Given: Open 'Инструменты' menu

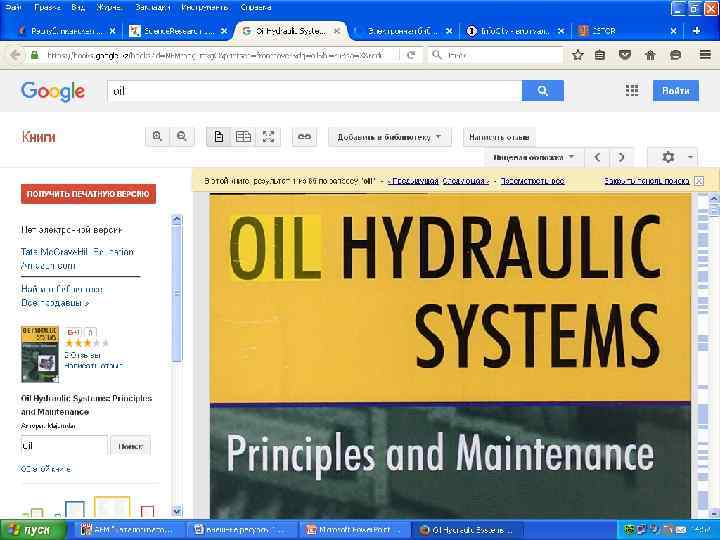Looking at the screenshot, I should point(205,7).
